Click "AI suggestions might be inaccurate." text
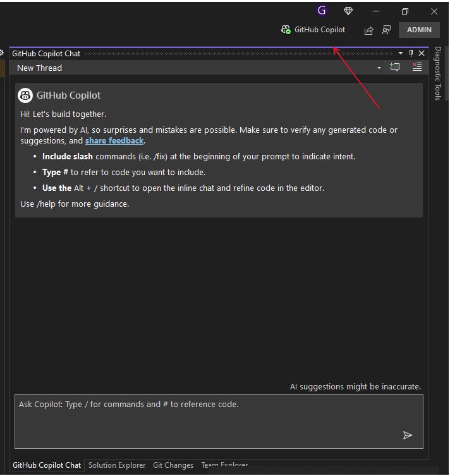The width and height of the screenshot is (450, 476). point(355,386)
